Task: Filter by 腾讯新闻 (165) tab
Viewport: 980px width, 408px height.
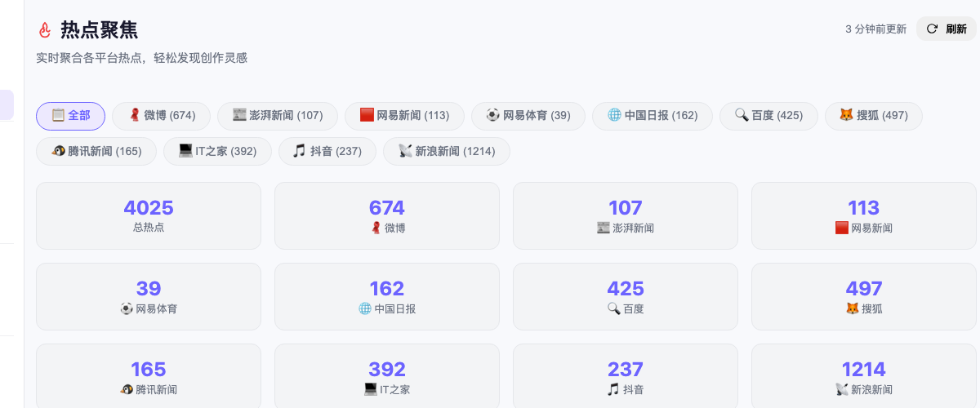Action: (96, 151)
